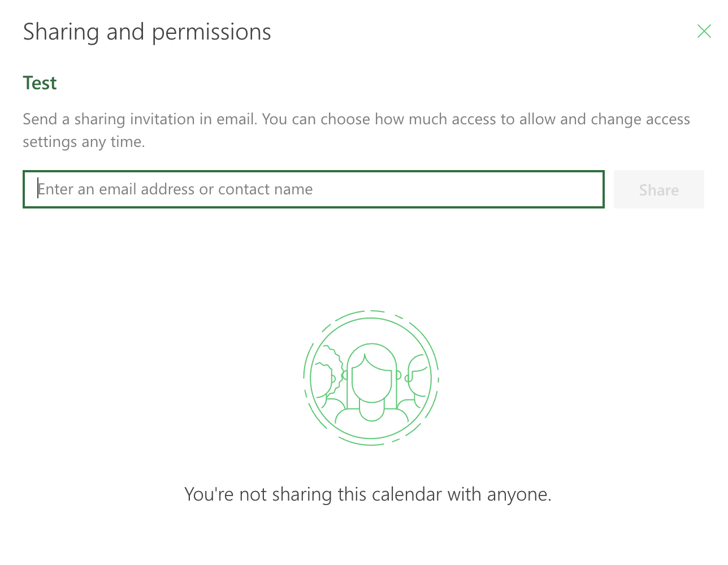Click the center figure's shoulders in the illustration
Image resolution: width=728 pixels, height=565 pixels.
pyautogui.click(x=371, y=415)
